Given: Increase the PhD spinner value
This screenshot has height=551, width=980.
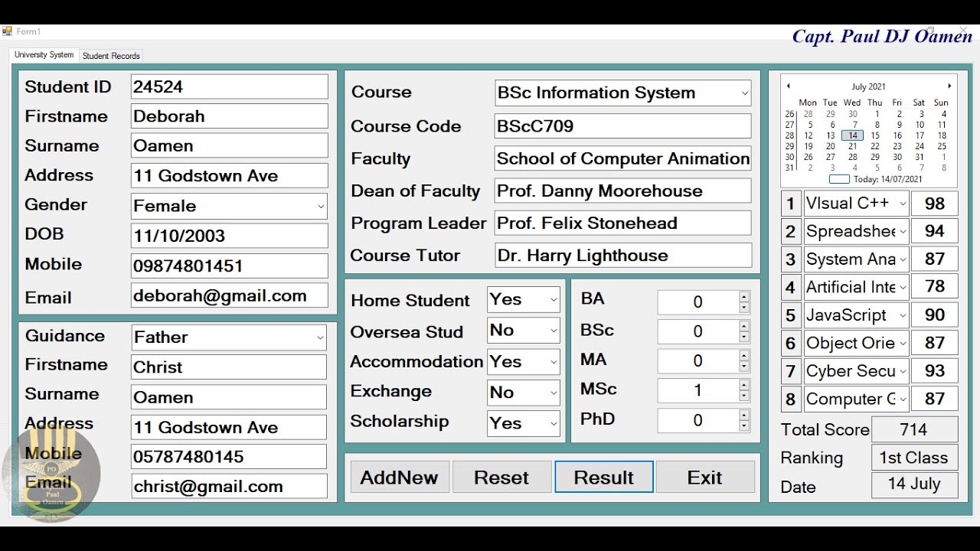Looking at the screenshot, I should [744, 415].
